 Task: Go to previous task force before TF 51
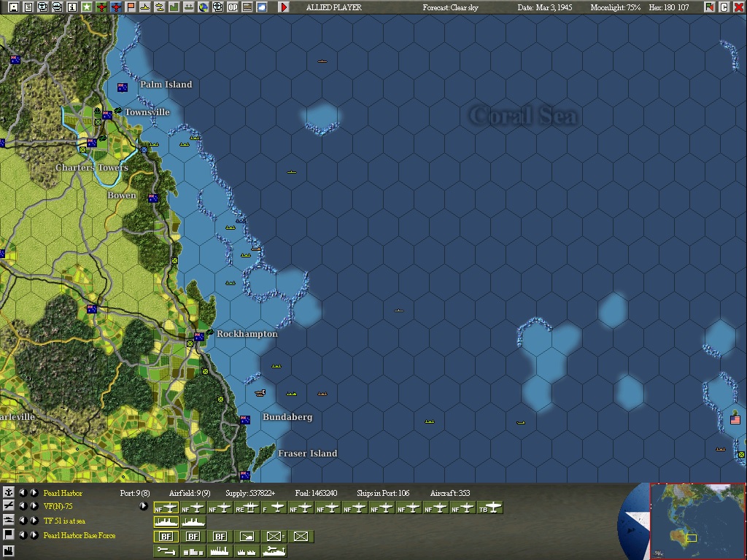[23, 521]
